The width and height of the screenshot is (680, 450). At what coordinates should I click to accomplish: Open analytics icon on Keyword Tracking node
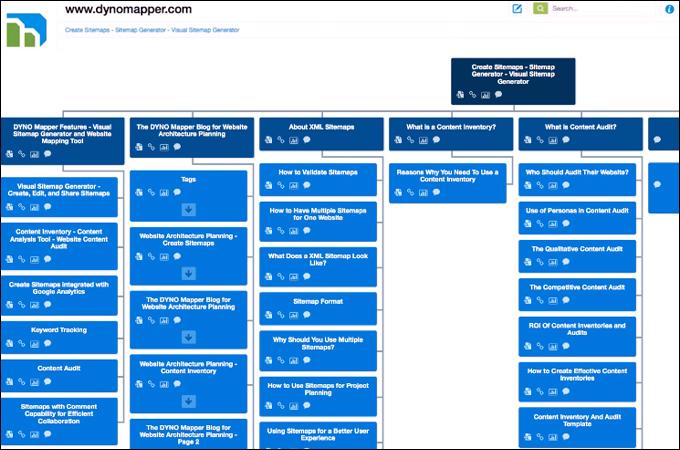[35, 344]
